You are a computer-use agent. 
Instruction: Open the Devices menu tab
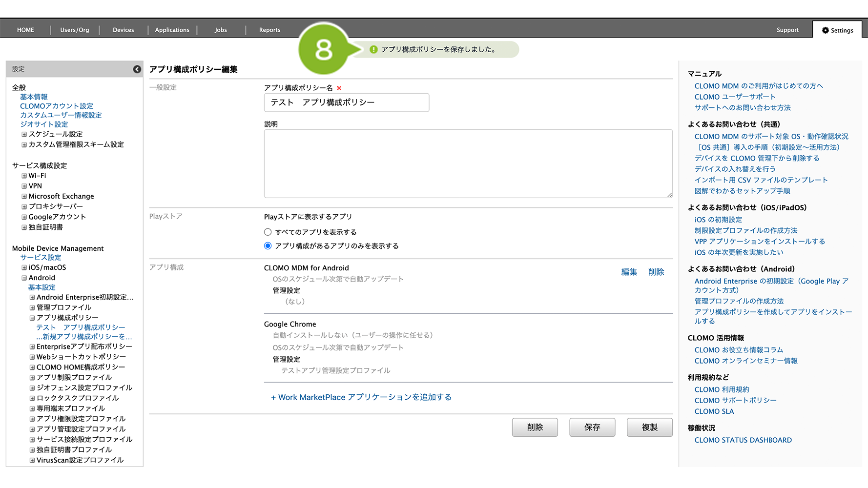[x=123, y=30]
